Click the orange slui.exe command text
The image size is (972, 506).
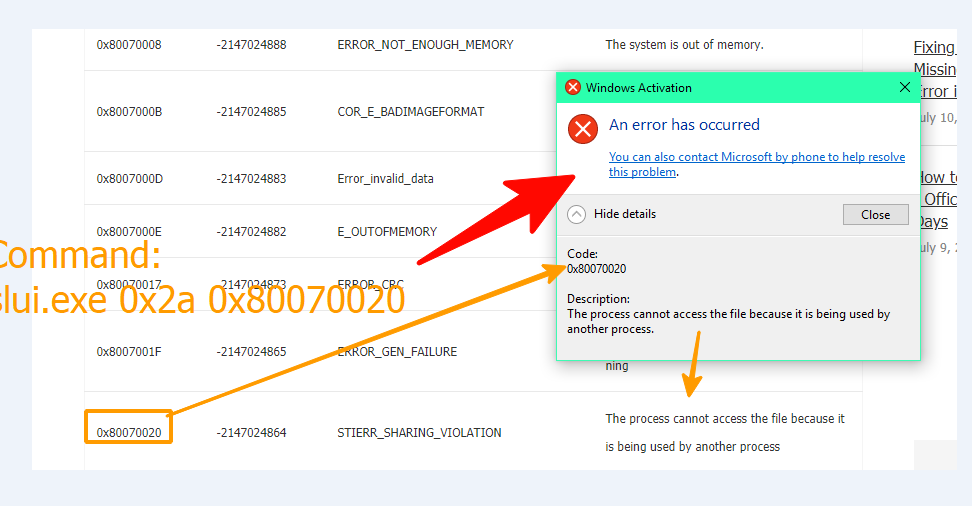200,299
